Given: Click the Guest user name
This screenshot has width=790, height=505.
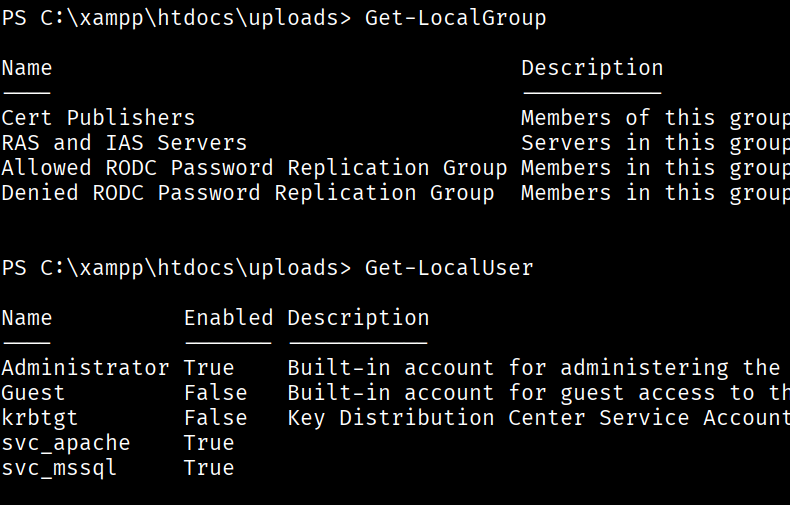Looking at the screenshot, I should (x=33, y=393).
